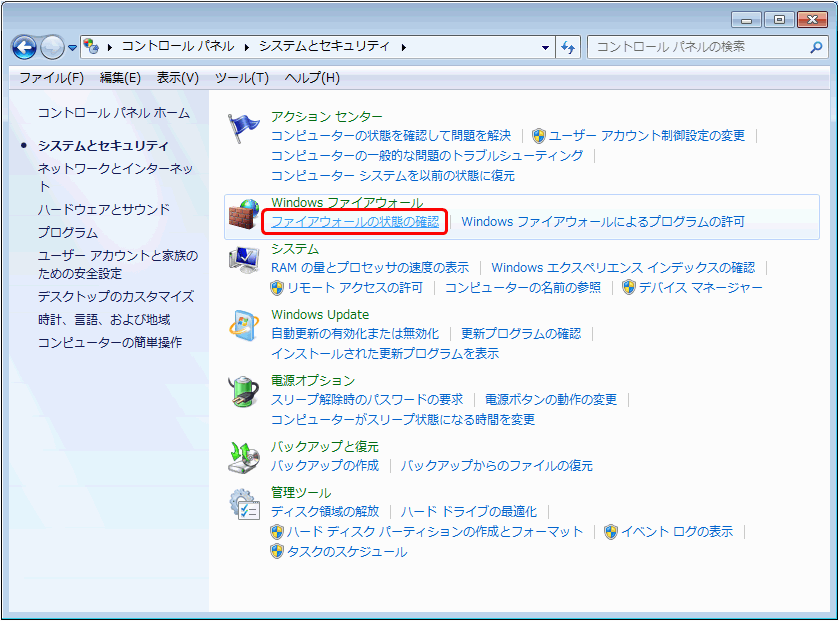Select プログラム in sidebar

pyautogui.click(x=68, y=233)
